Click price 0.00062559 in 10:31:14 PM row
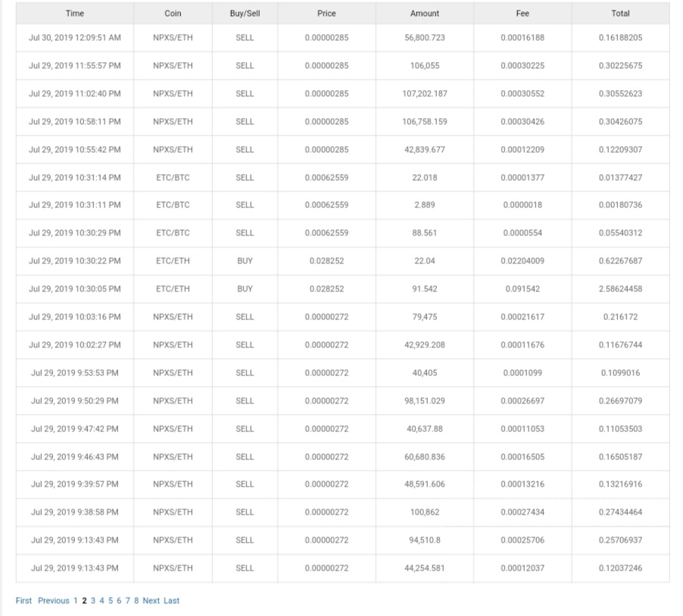 326,178
